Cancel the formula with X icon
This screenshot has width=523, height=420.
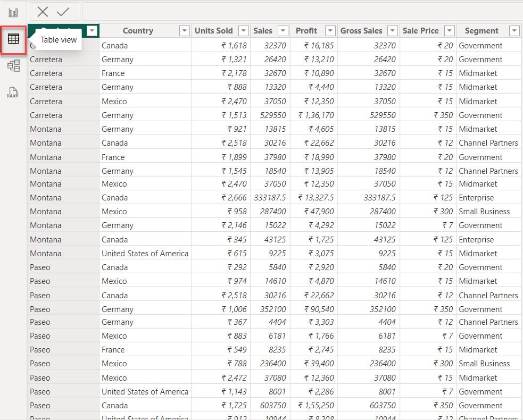[43, 12]
